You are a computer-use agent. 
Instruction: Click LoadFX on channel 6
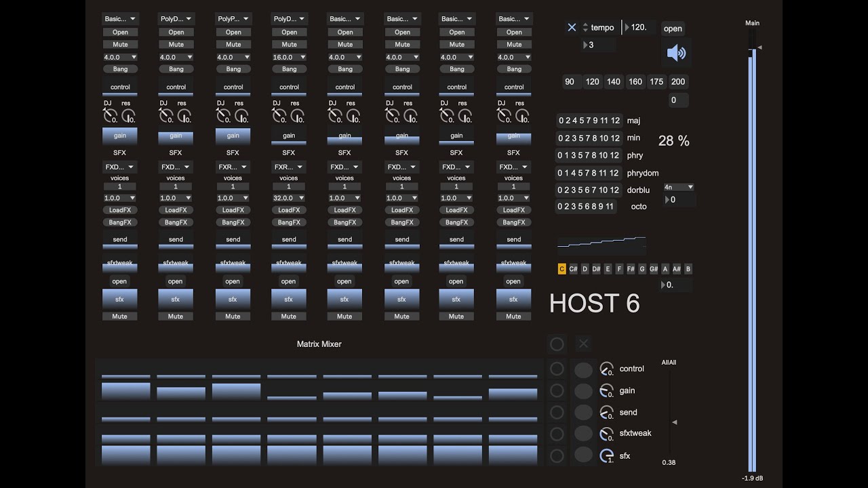[x=402, y=210]
